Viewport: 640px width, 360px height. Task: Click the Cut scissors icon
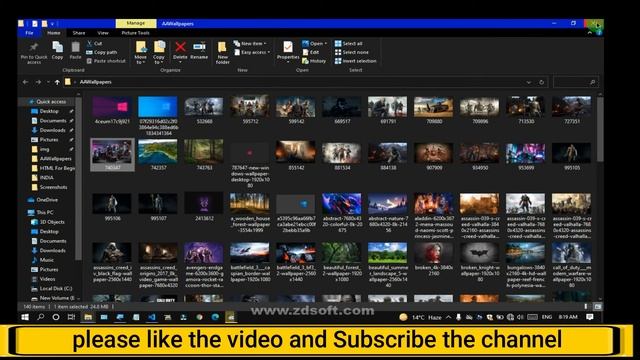(x=89, y=43)
